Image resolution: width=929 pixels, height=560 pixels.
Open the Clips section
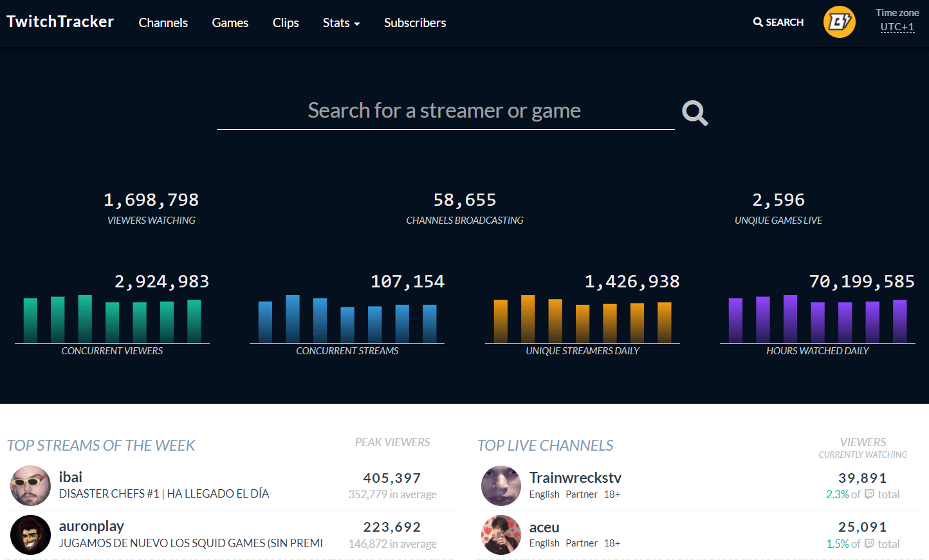click(x=286, y=23)
